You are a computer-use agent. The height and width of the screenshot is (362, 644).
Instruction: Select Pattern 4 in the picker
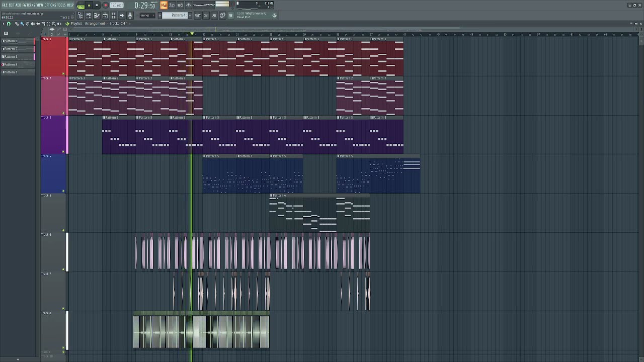click(x=18, y=64)
